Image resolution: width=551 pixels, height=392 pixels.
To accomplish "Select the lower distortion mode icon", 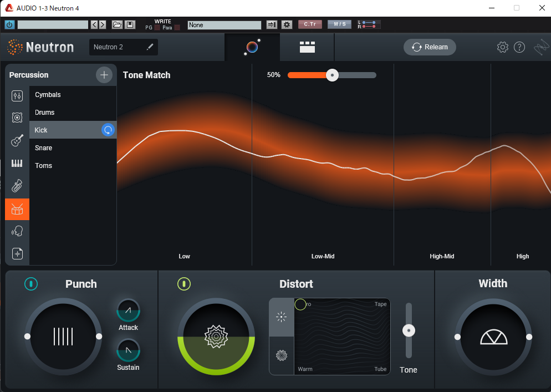I will [x=282, y=355].
